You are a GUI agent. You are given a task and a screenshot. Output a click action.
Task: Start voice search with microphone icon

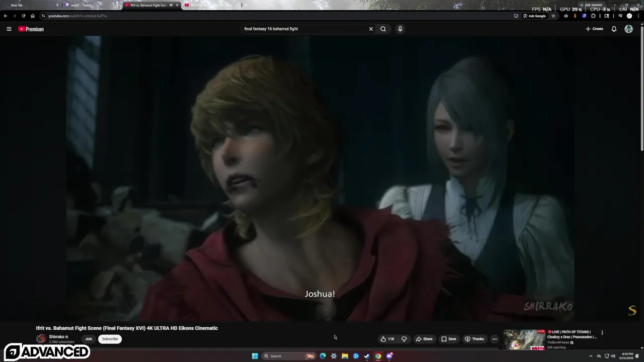tap(400, 29)
